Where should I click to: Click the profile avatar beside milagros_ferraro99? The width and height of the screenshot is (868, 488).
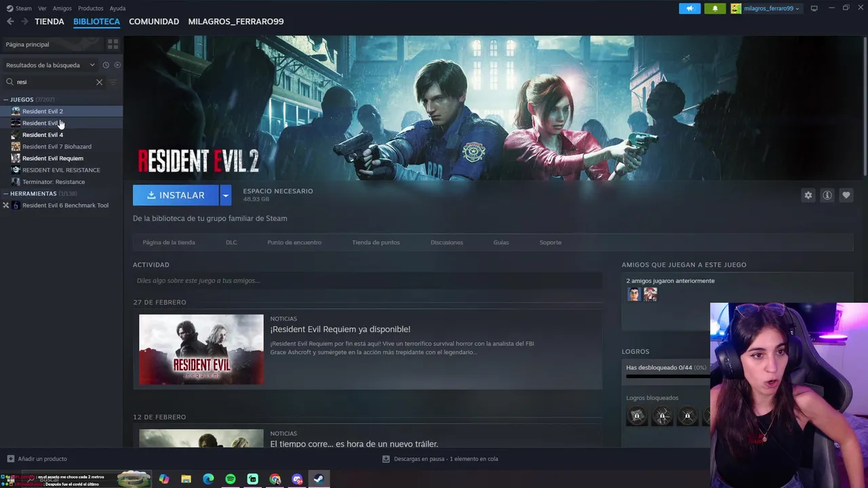tap(736, 8)
